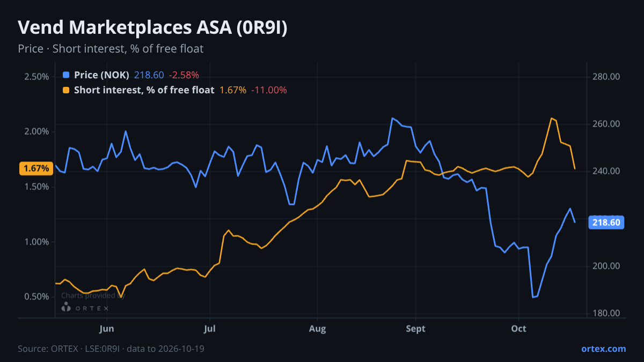Click the orange Short interest legend swatch
Viewport: 644px width, 362px height.
[66, 90]
